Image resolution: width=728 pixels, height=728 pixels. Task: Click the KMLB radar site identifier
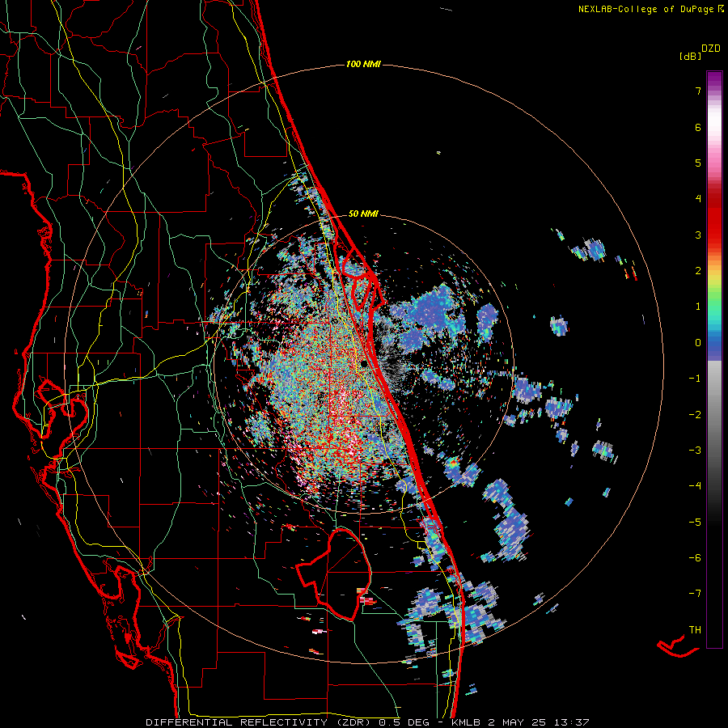(x=467, y=722)
